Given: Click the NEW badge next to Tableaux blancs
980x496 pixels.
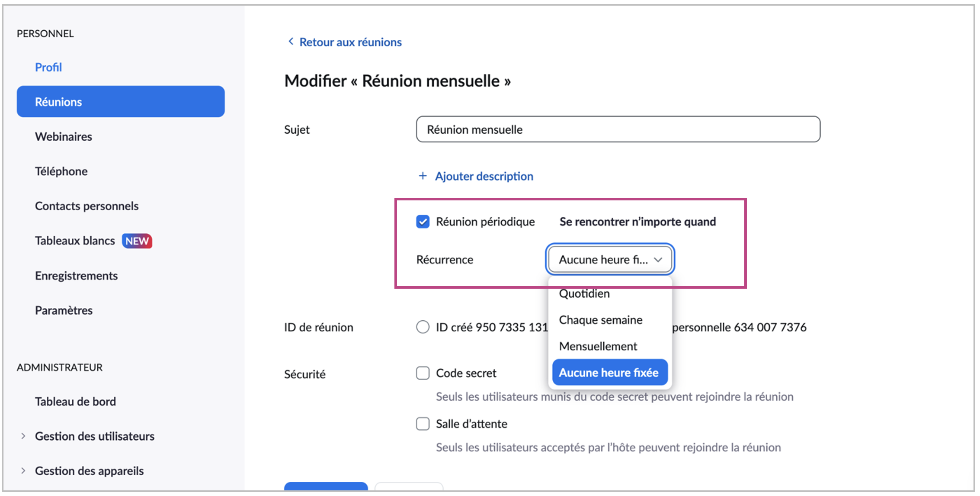Looking at the screenshot, I should click(137, 241).
